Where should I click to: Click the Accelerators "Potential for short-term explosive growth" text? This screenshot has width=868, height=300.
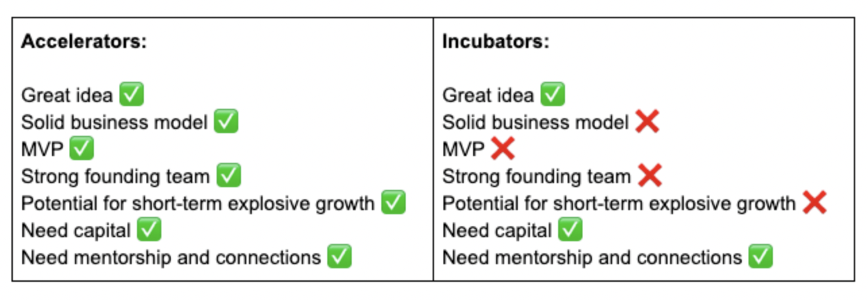click(198, 203)
